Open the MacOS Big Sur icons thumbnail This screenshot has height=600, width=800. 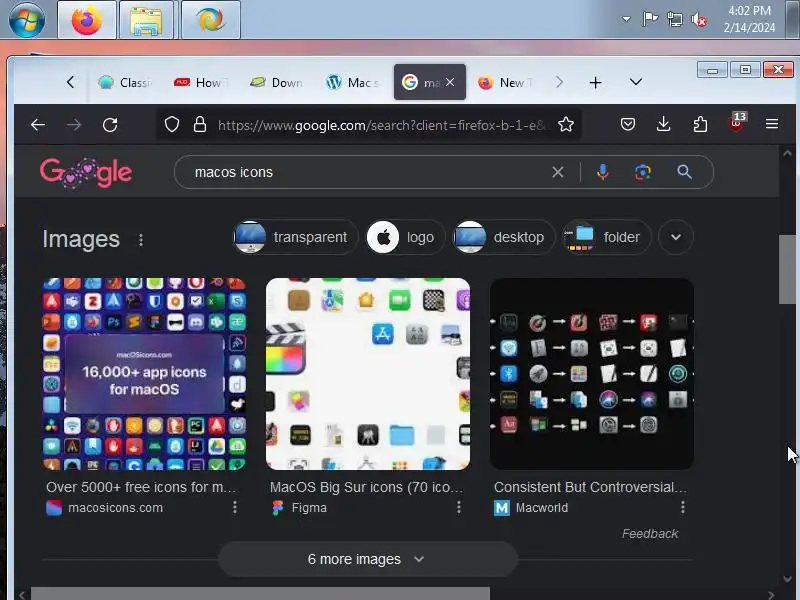coord(368,373)
